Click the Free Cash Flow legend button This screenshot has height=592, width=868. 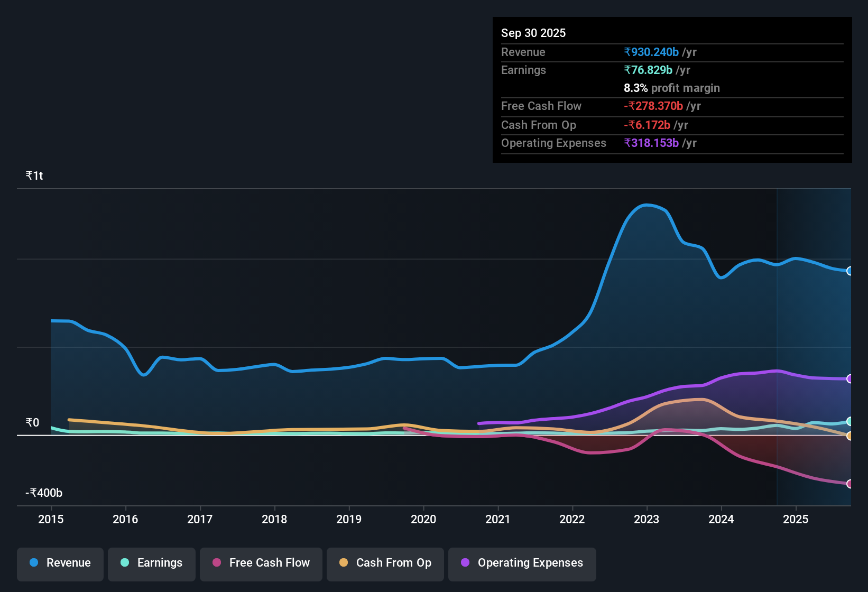tap(261, 563)
